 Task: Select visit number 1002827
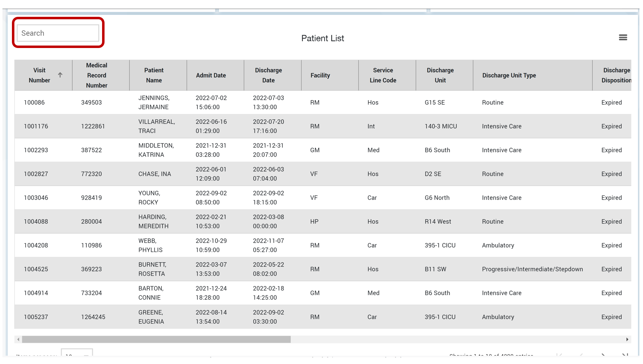[36, 174]
